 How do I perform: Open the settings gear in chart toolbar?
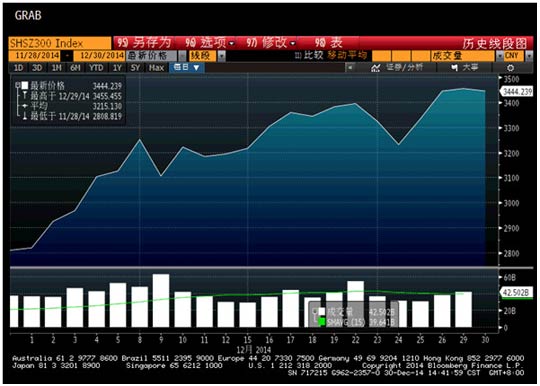point(510,68)
